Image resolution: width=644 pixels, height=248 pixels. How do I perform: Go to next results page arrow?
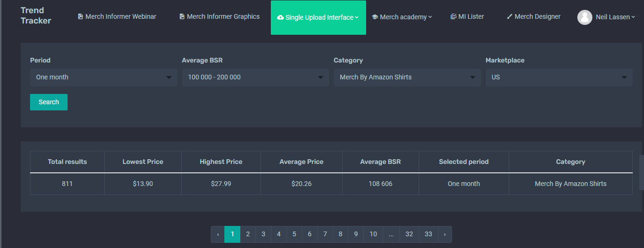point(445,234)
